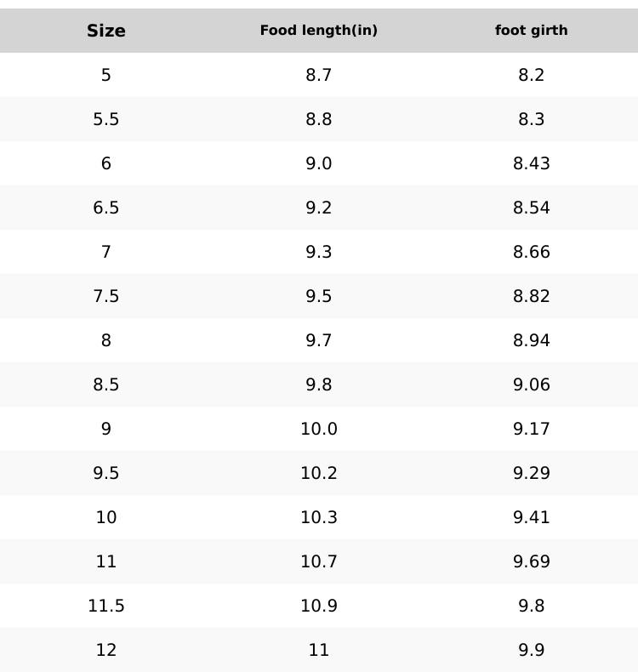Viewport: 638px width, 672px height.
Task: Select foot girth value 8.43
Action: [x=532, y=163]
